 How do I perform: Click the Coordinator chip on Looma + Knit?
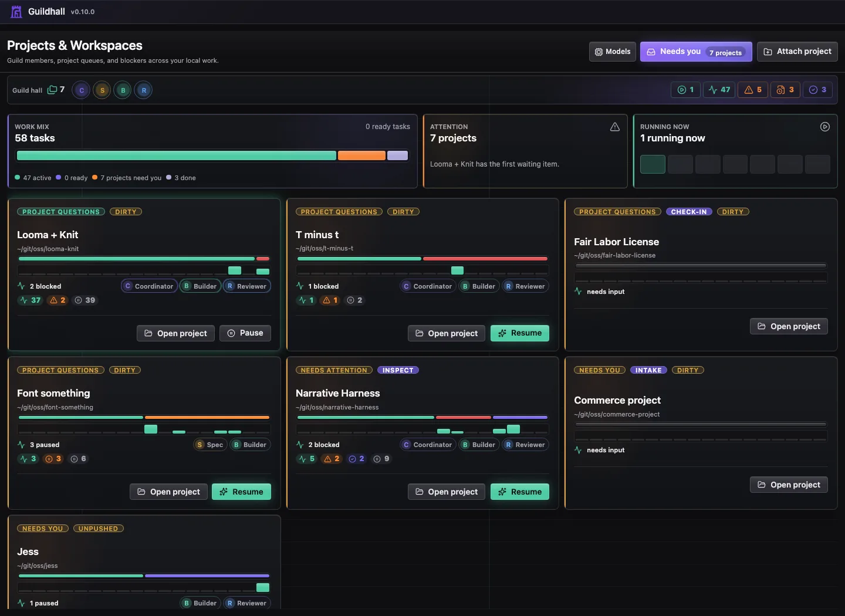pyautogui.click(x=149, y=286)
